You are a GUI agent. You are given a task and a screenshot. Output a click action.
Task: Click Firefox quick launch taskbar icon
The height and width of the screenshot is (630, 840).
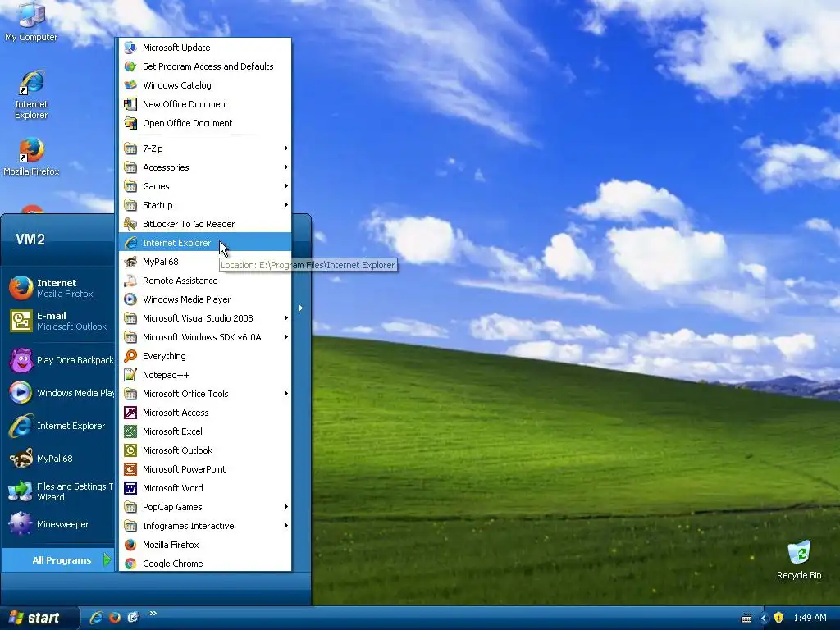(115, 618)
